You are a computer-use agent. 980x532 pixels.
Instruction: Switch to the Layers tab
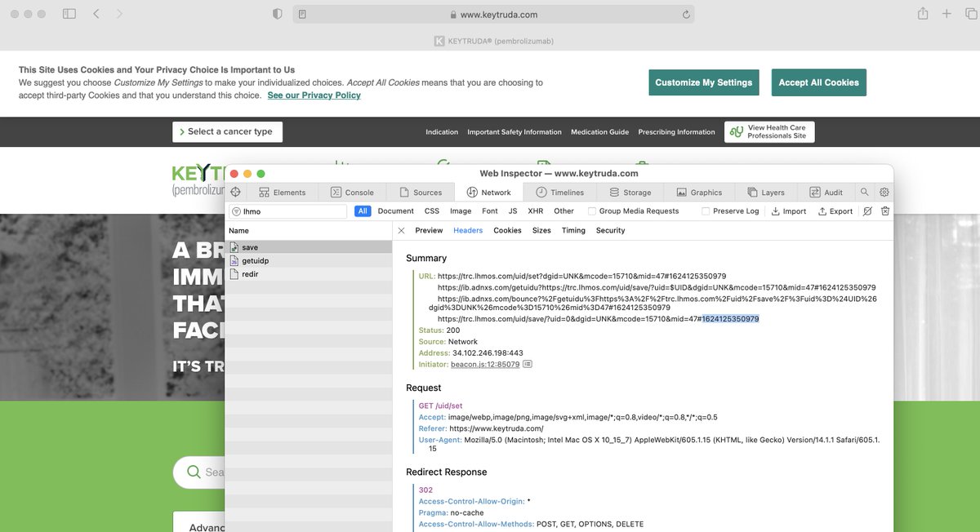tap(766, 193)
